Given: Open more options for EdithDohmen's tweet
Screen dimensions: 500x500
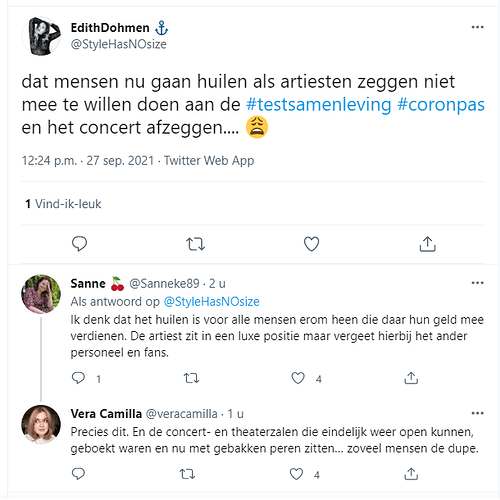Looking at the screenshot, I should (x=477, y=27).
